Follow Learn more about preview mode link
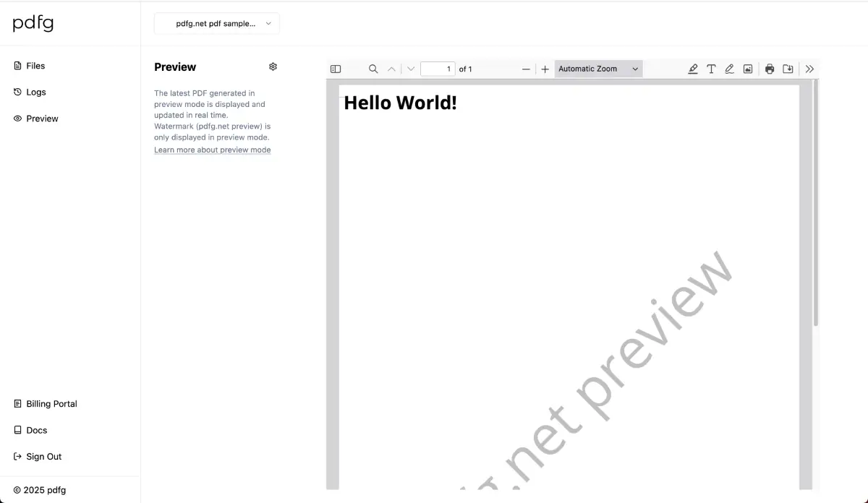 212,150
